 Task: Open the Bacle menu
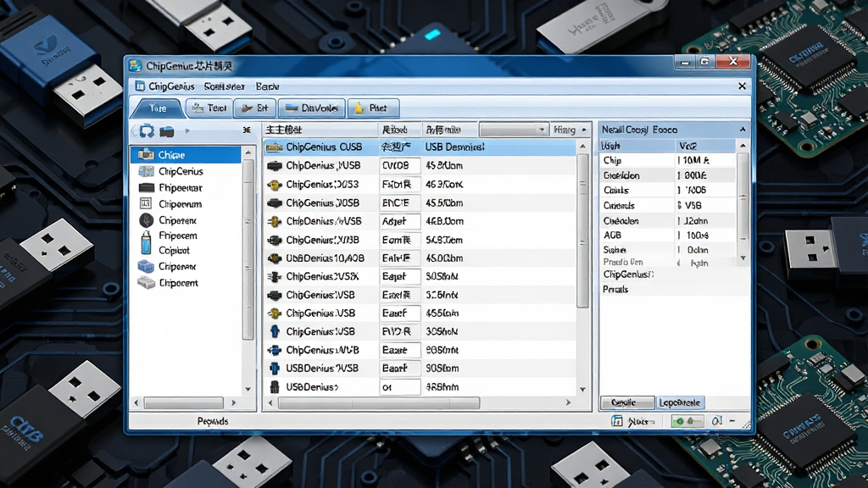point(267,86)
